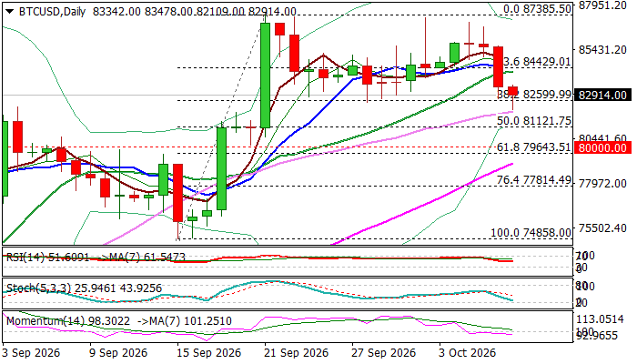Click the large green candle on 21 Sep
Screen dimensions: 637x364
click(265, 76)
